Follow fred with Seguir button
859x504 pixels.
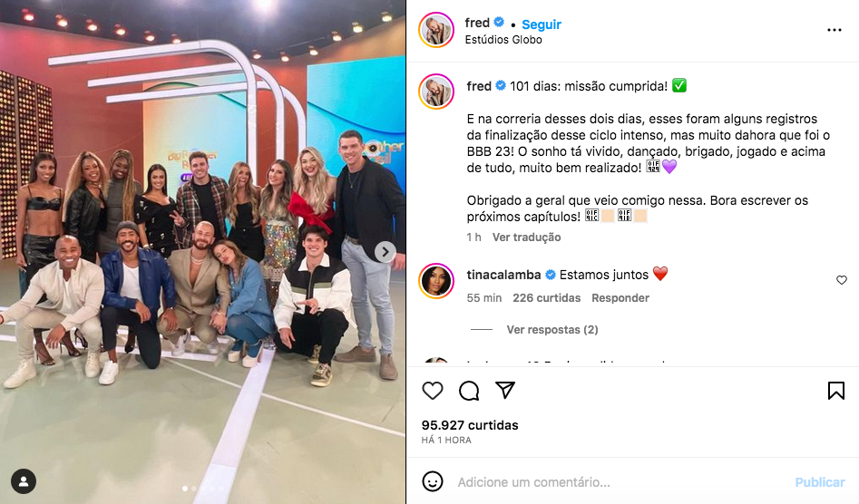tap(542, 24)
